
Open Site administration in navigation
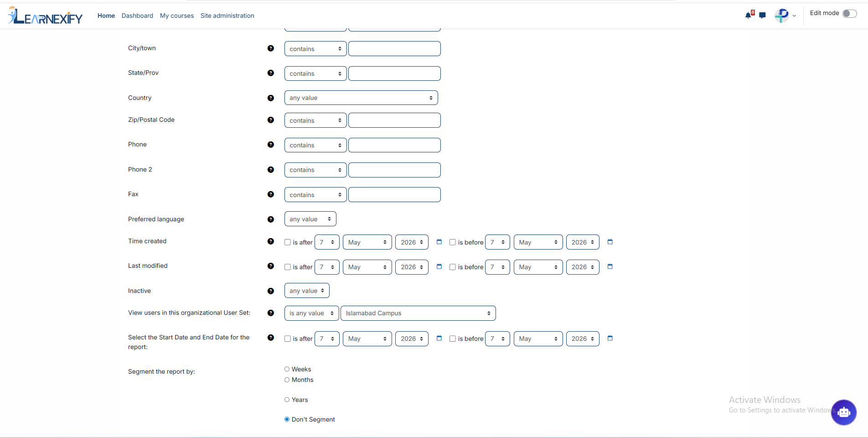(227, 16)
